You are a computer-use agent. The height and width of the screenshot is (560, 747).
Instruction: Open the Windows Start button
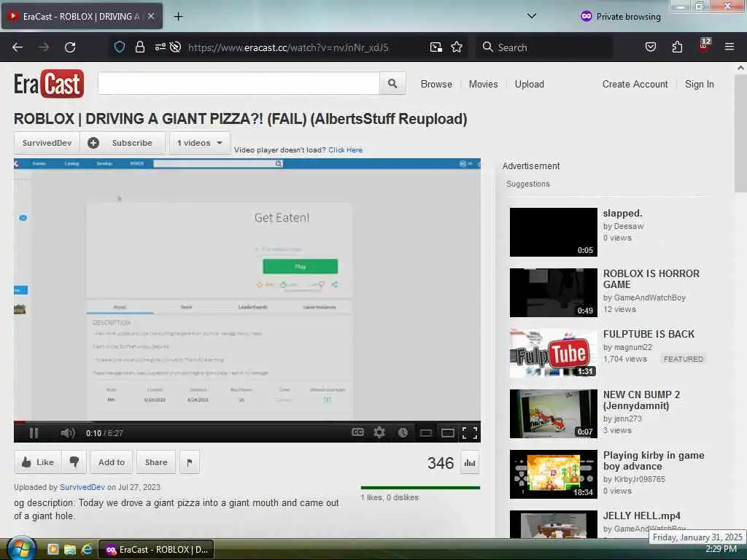coord(21,548)
